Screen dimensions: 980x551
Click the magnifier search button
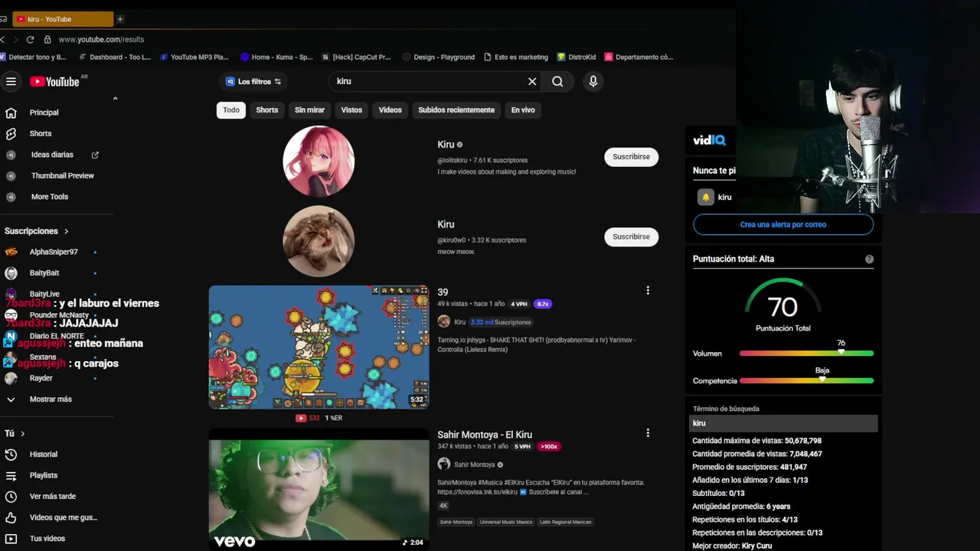(557, 81)
